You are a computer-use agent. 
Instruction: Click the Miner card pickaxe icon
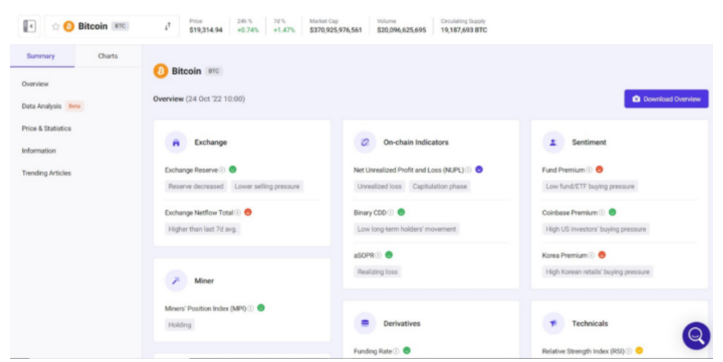(x=176, y=281)
